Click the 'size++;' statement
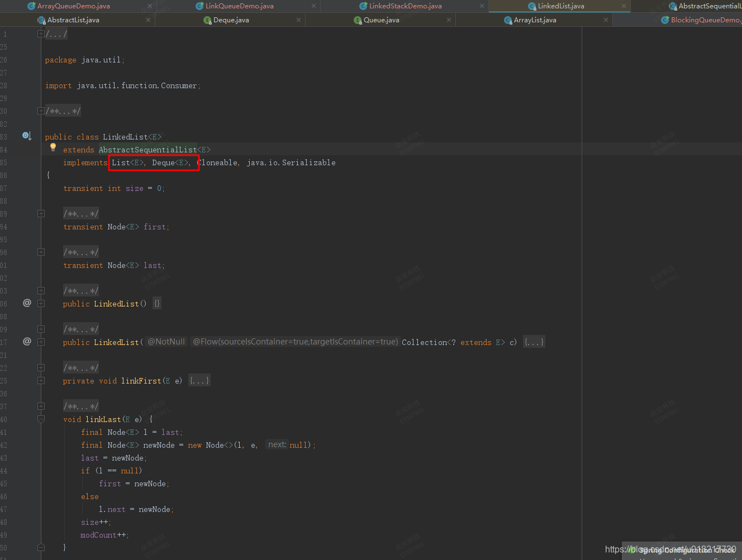 click(x=96, y=522)
